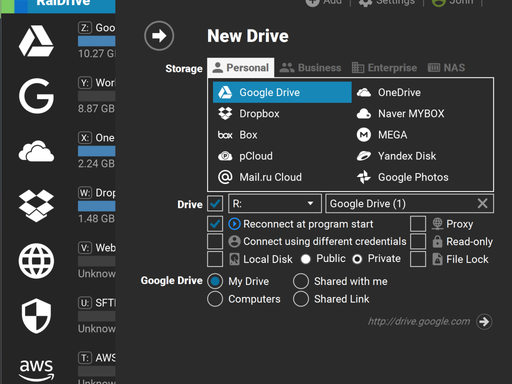
Task: Open the OneDrive cloud icon in sidebar
Action: coord(36,151)
